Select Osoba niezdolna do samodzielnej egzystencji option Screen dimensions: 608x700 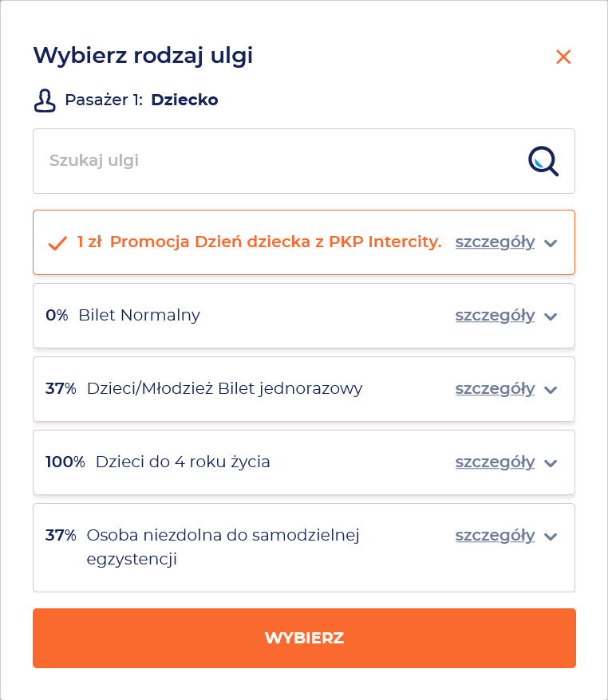click(x=304, y=548)
